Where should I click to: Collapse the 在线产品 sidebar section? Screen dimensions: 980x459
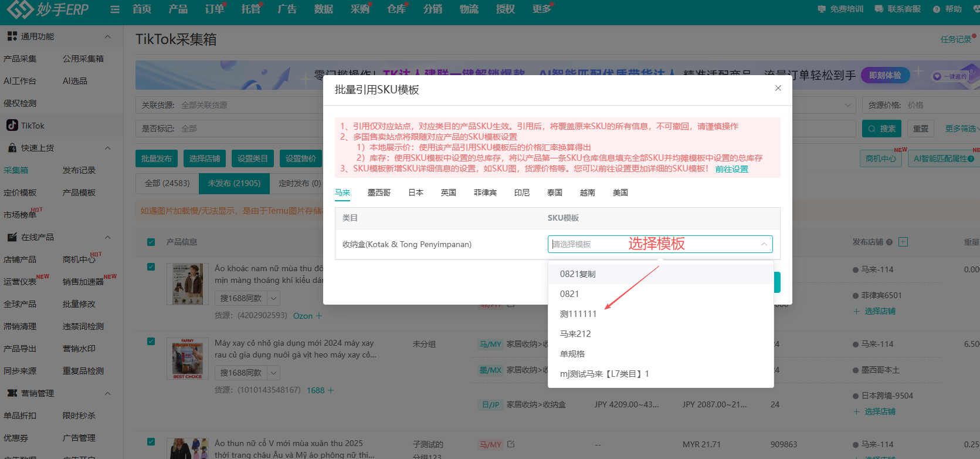[107, 237]
